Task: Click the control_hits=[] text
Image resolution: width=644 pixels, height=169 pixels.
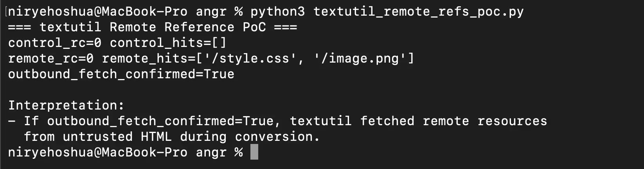Action: [168, 43]
